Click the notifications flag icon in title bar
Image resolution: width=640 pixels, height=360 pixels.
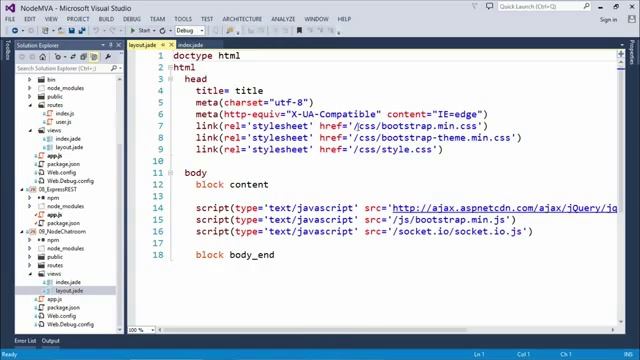[474, 6]
